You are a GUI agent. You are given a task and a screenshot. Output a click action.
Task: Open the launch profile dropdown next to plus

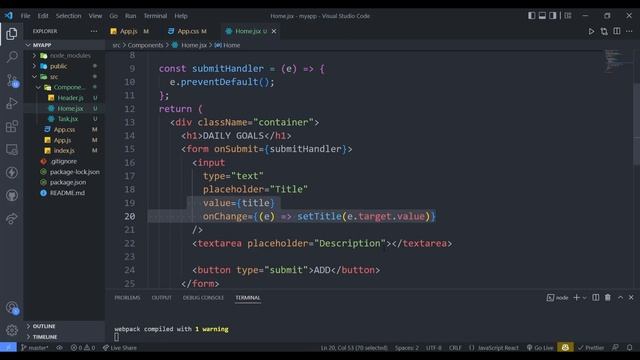click(x=584, y=298)
